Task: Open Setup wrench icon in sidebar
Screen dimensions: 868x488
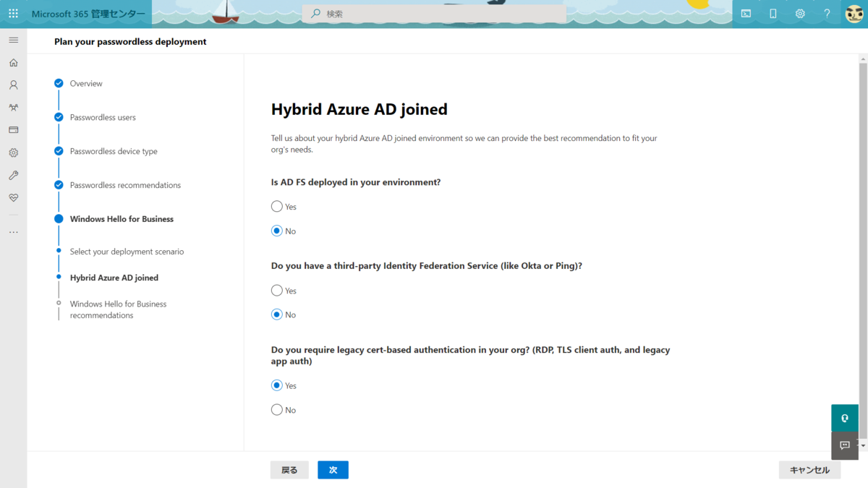Action: coord(13,176)
